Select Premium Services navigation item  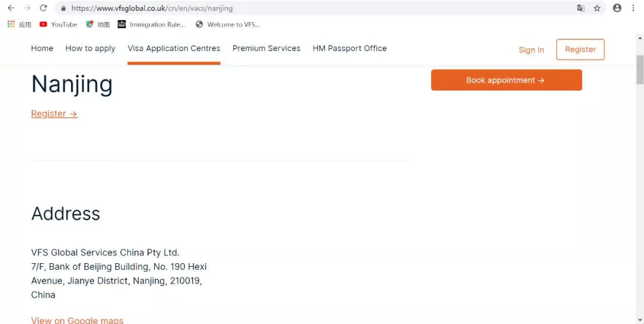point(267,48)
